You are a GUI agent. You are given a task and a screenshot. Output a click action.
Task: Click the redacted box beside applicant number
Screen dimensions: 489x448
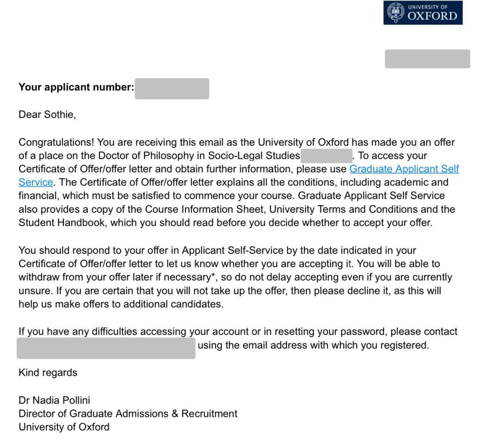172,89
